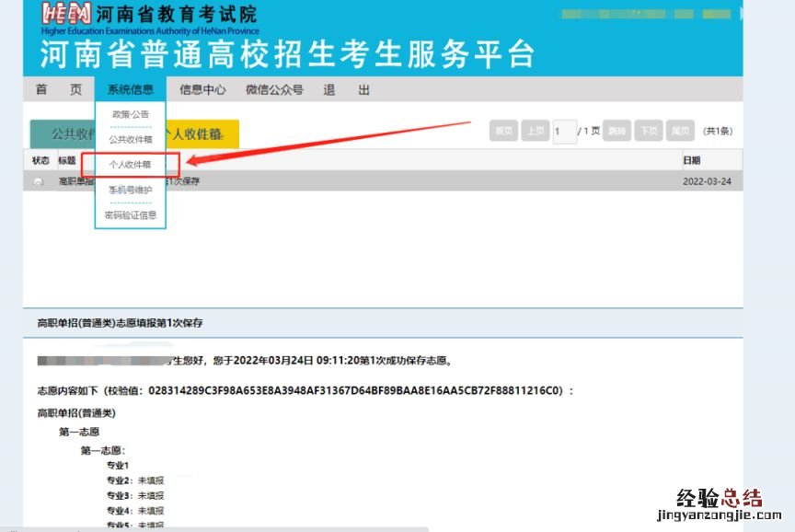Viewport: 795px width, 532px height.
Task: Select 公共收件箱 in the dropdown menu
Action: click(130, 139)
